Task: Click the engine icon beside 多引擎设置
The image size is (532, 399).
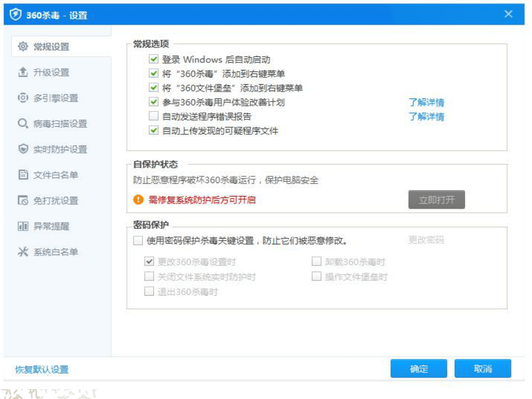Action: pos(23,98)
